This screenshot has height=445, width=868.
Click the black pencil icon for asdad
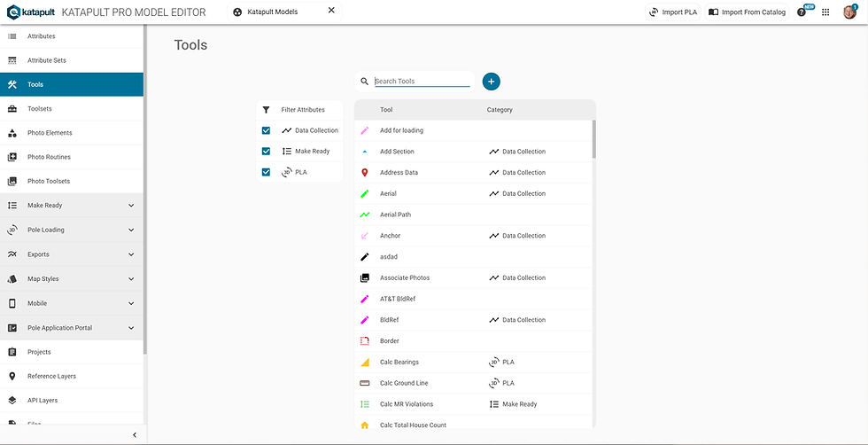point(364,257)
